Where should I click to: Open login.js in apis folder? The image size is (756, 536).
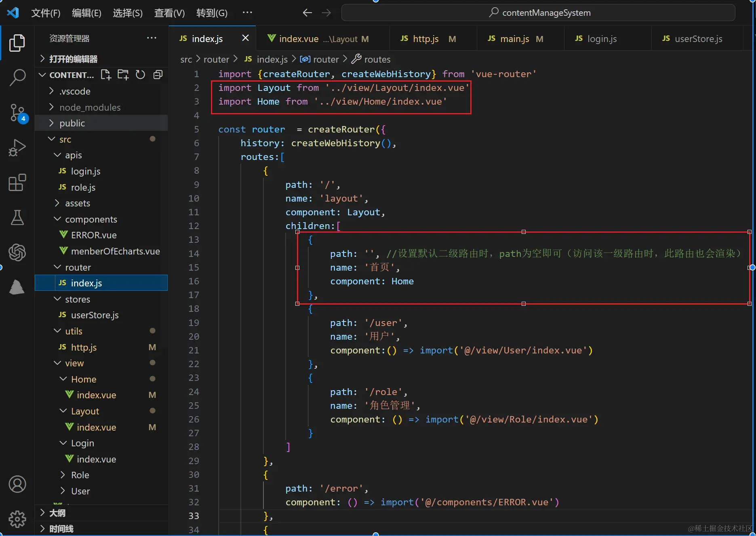tap(101, 171)
